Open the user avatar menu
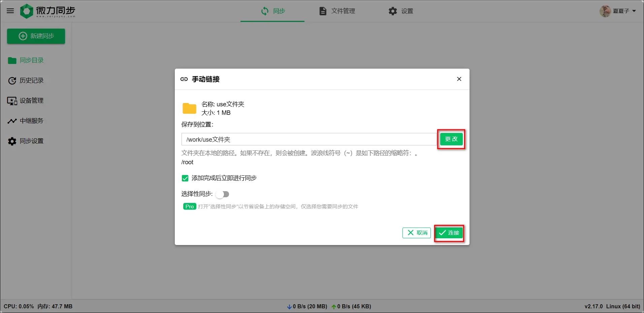The height and width of the screenshot is (313, 644). (x=605, y=11)
